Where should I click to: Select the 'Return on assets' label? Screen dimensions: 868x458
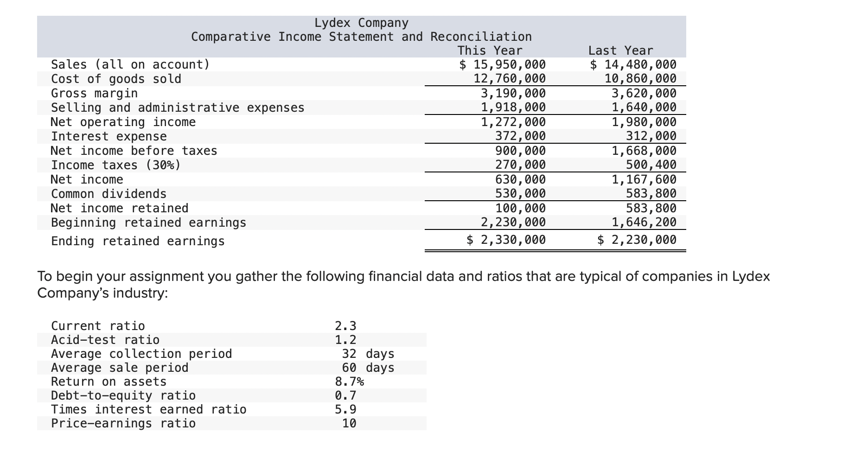[x=108, y=382]
